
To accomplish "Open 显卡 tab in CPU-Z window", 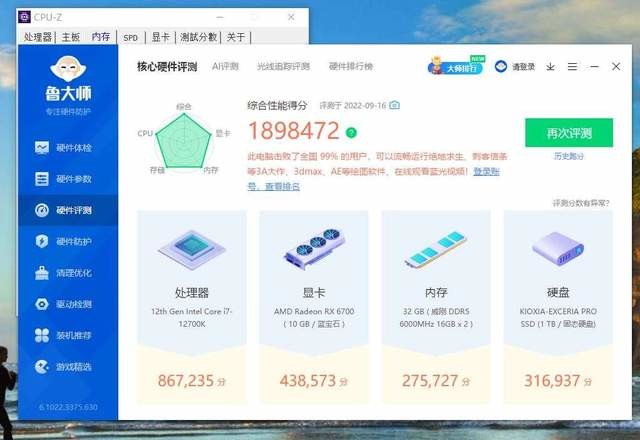I will tap(160, 37).
